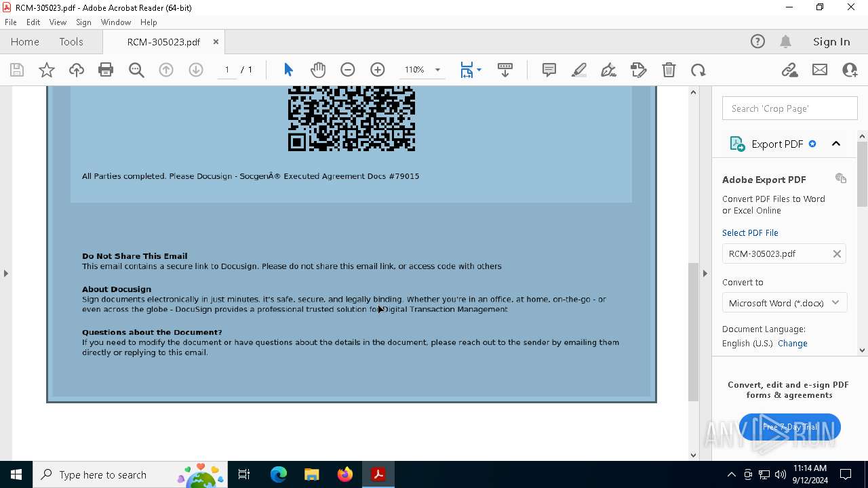
Task: Click the tools pane scrollbar thumb
Action: (x=863, y=174)
